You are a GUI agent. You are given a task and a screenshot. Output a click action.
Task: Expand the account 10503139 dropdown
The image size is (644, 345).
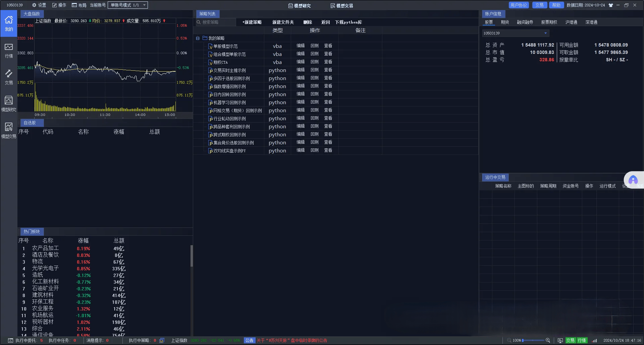(545, 33)
